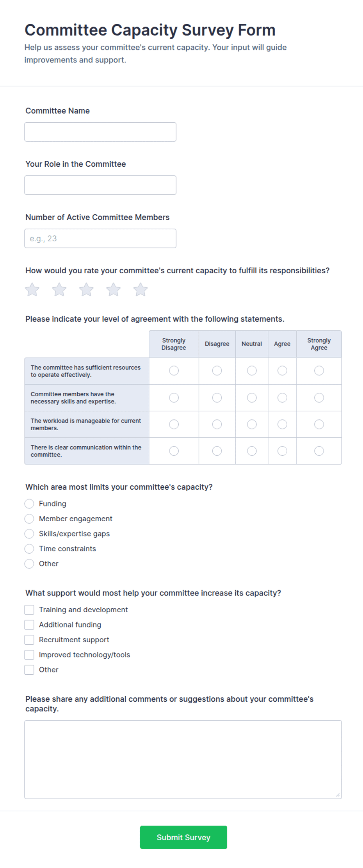Enable Improved technology/tools checkbox

[x=29, y=655]
